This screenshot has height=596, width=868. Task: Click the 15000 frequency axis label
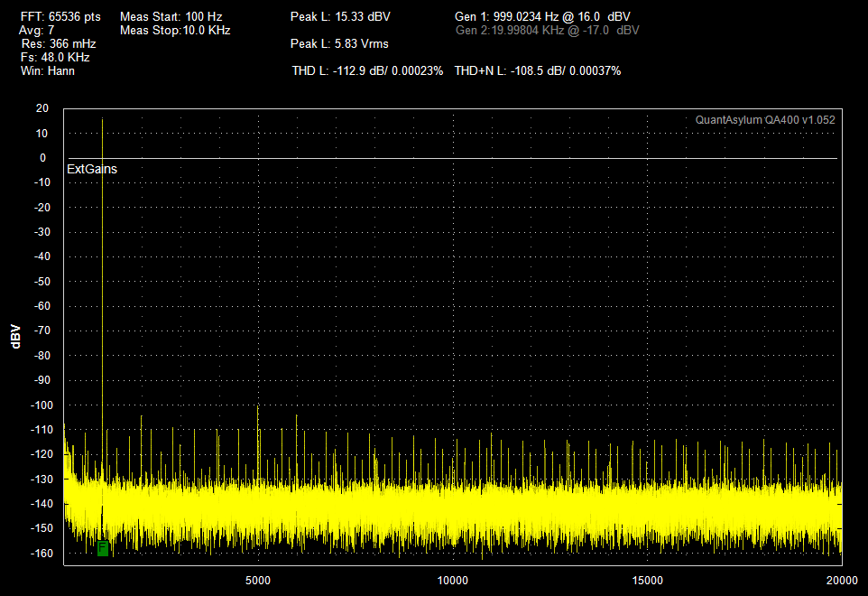(x=648, y=581)
